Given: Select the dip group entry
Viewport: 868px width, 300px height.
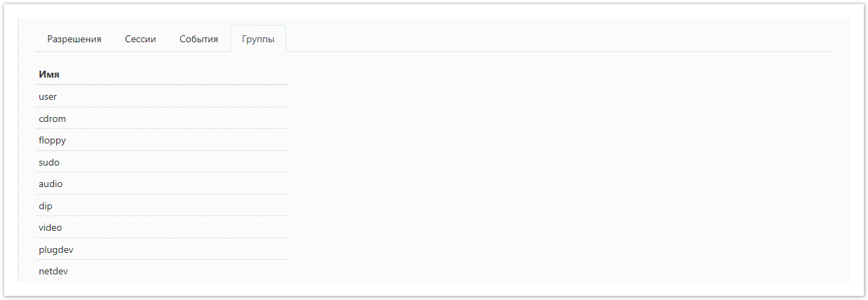Looking at the screenshot, I should pos(46,206).
